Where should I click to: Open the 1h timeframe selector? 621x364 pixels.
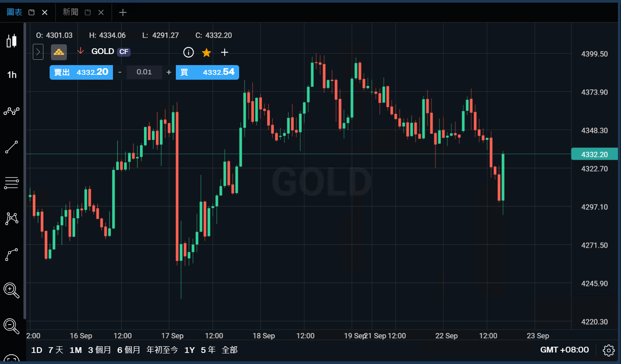click(12, 75)
